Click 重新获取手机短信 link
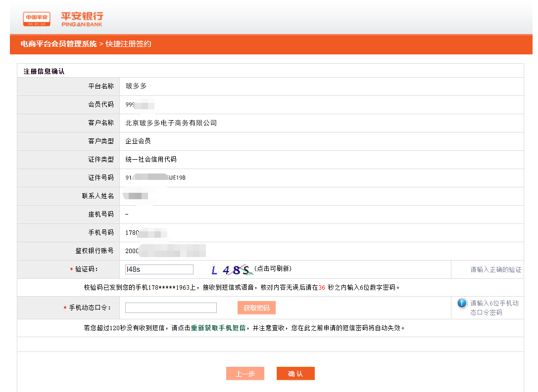Image resolution: width=538 pixels, height=392 pixels. pyautogui.click(x=218, y=328)
